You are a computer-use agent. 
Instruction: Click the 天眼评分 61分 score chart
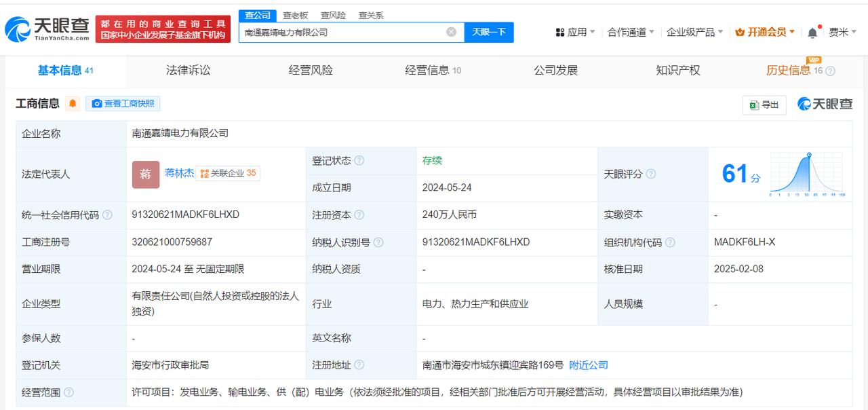pos(781,174)
